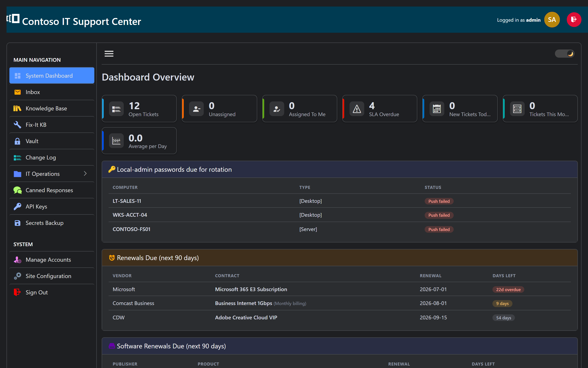Click the key icon in password rotation header

[x=112, y=169]
